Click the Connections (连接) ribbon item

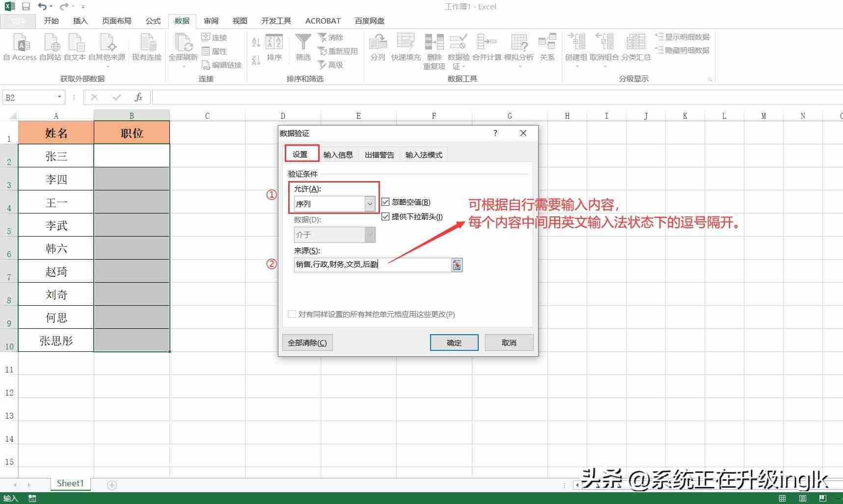point(214,37)
